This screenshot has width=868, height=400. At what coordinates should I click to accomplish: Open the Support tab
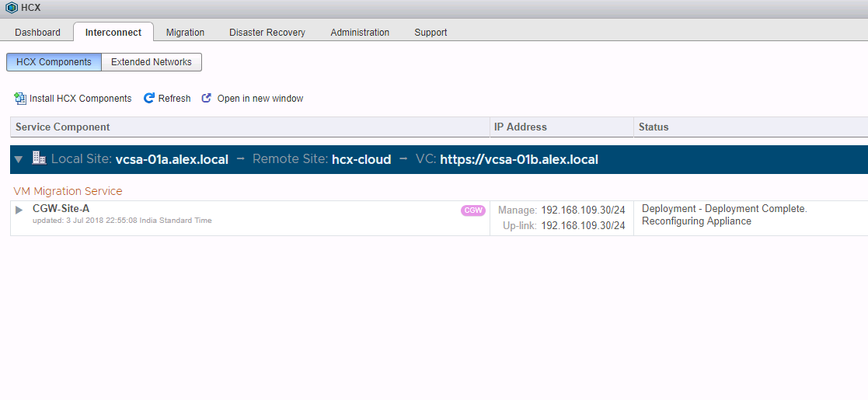tap(431, 33)
